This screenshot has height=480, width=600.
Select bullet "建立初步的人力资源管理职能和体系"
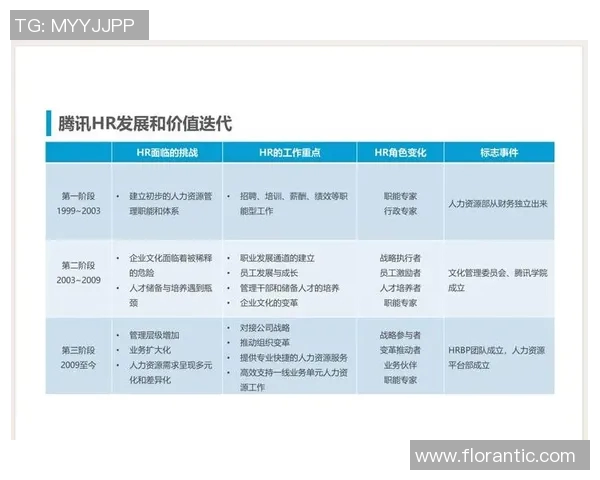[170, 204]
